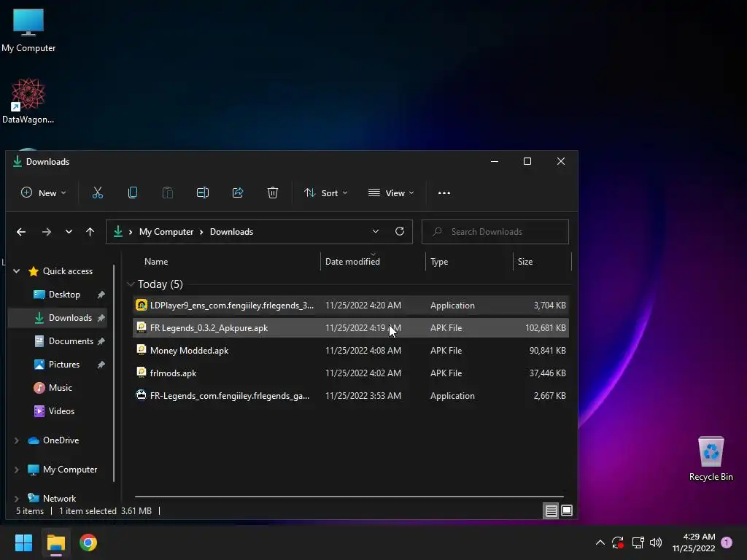Open the notification badge in tray

coord(727,542)
